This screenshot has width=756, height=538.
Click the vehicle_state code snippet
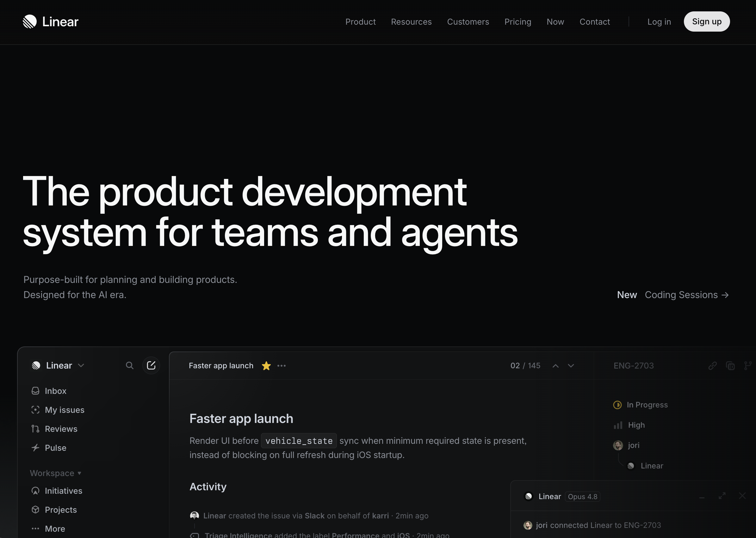[x=299, y=441]
